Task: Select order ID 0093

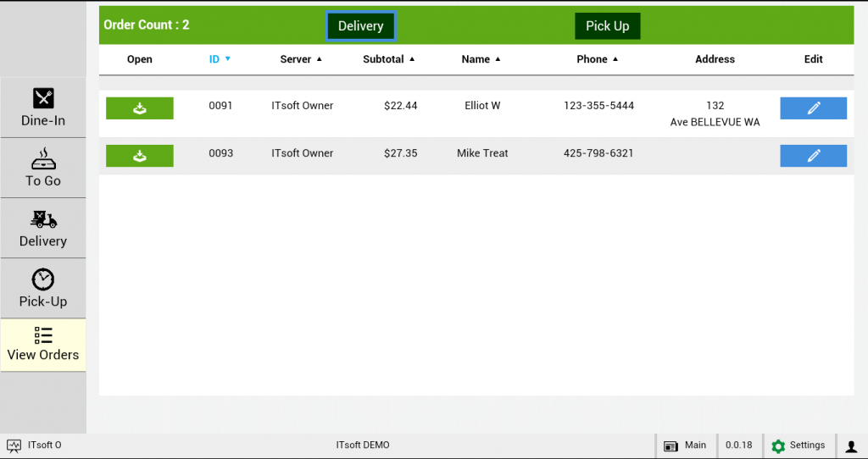Action: 220,153
